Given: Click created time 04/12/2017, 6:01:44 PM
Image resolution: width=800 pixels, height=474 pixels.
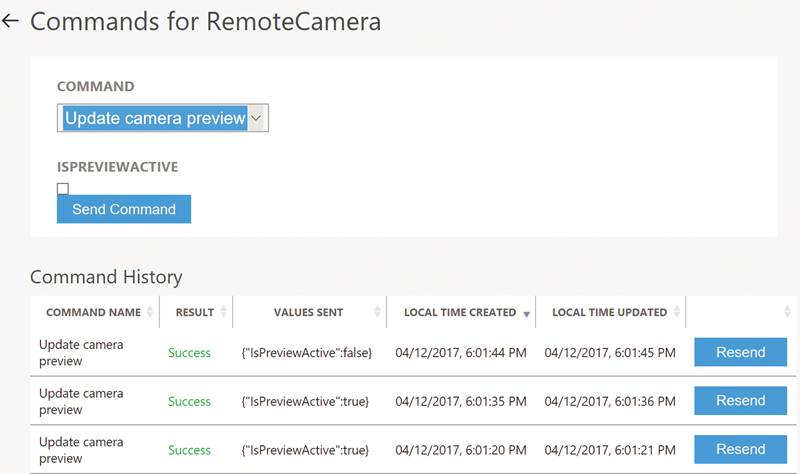Looking at the screenshot, I should [461, 353].
